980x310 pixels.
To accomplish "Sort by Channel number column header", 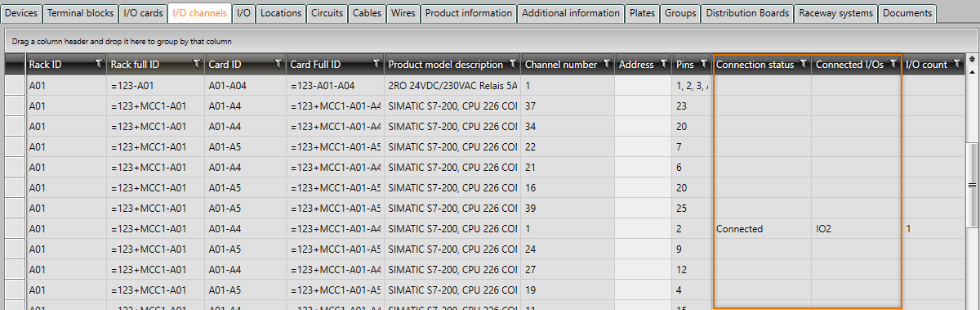I will click(561, 65).
